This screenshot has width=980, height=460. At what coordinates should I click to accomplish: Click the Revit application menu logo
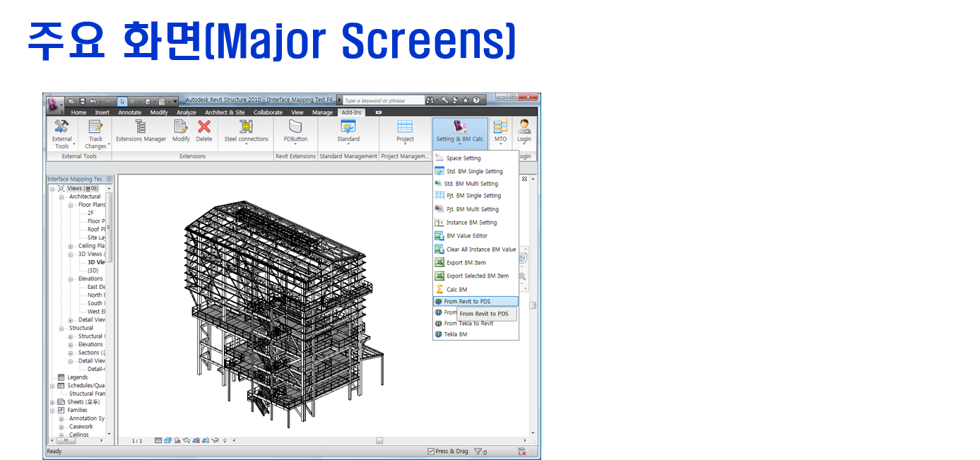[54, 105]
